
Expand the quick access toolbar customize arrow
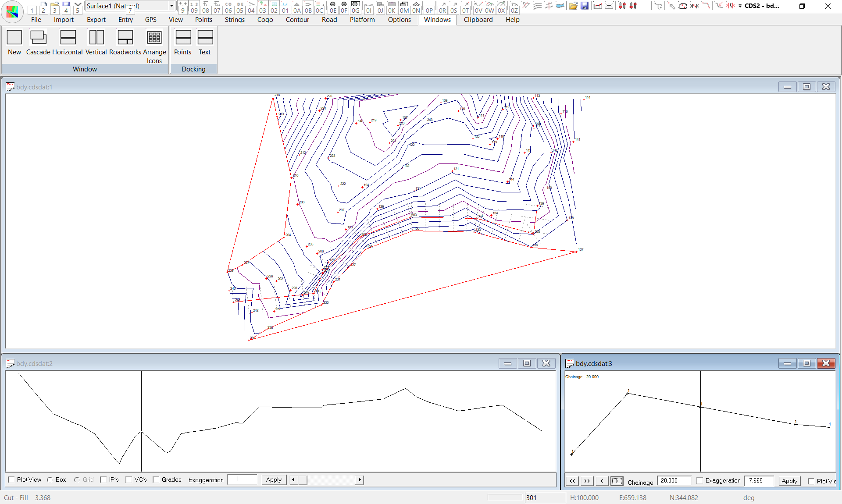[x=740, y=6]
